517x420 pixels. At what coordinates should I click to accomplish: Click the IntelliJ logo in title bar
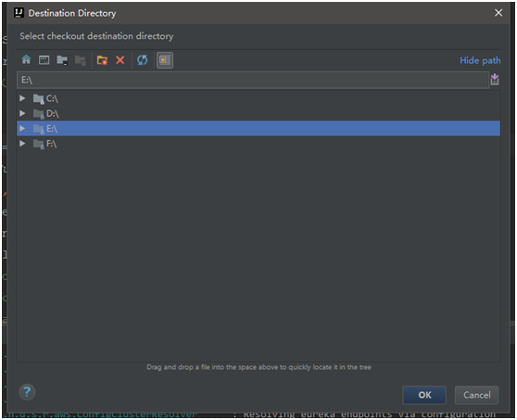point(19,13)
